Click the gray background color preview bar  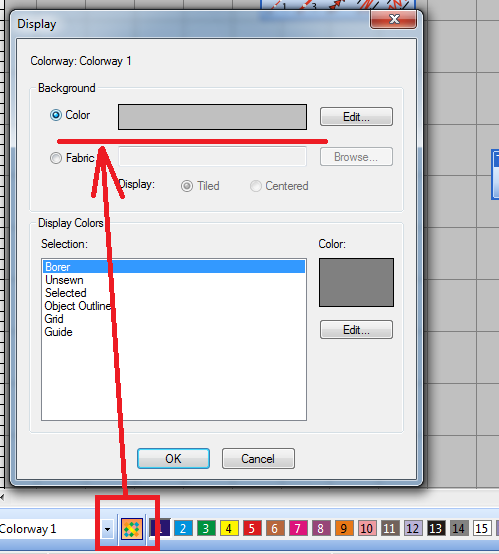[x=212, y=117]
